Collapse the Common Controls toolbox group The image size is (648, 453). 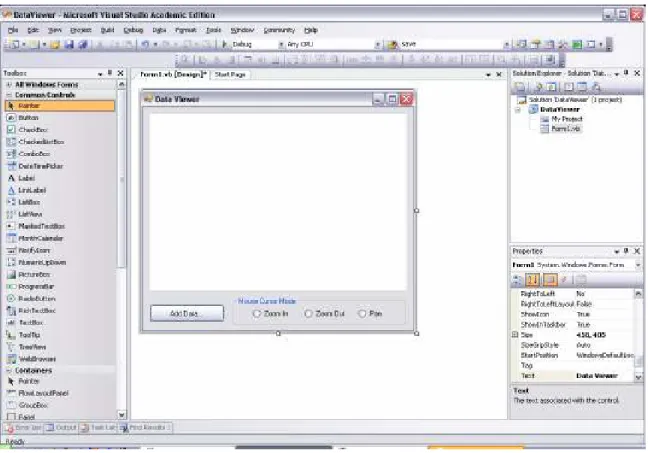9,95
